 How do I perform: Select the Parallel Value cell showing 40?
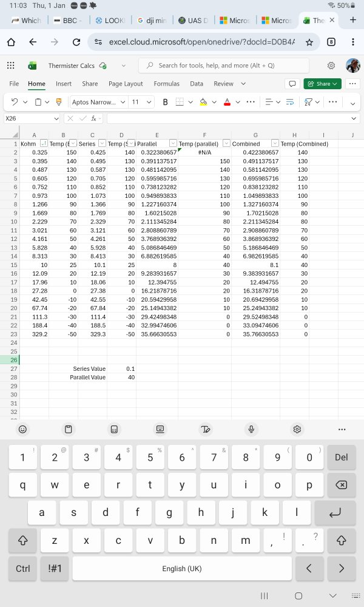point(121,377)
